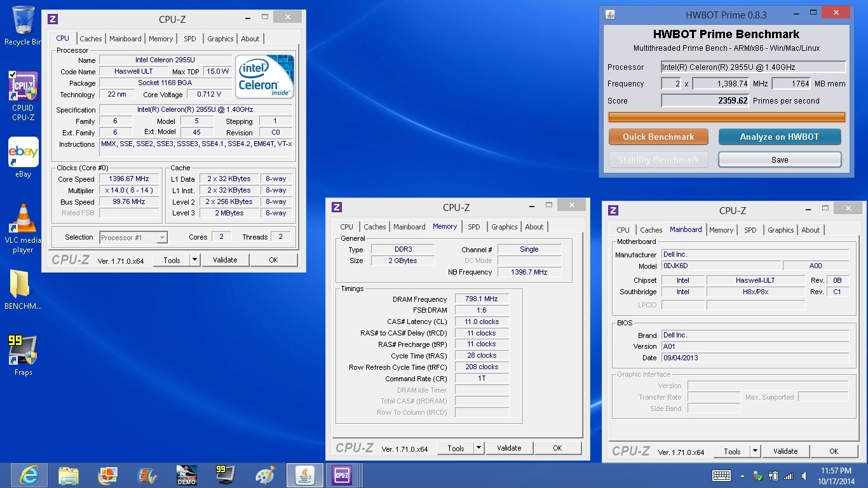Click the CPU-Z title icon in CPU window

click(53, 19)
